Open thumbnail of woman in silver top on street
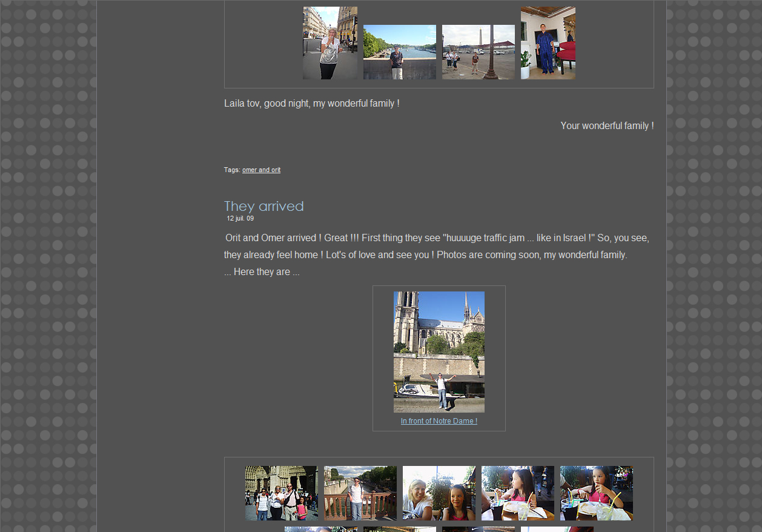 [x=330, y=43]
